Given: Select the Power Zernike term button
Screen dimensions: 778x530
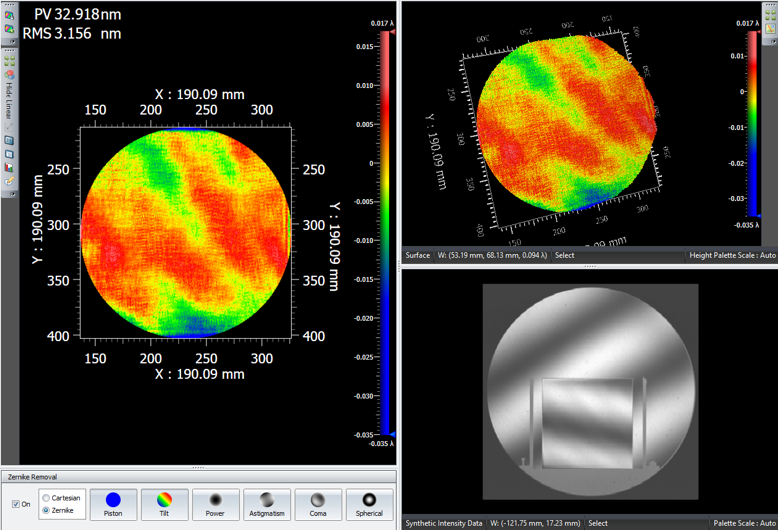Looking at the screenshot, I should coord(215,503).
